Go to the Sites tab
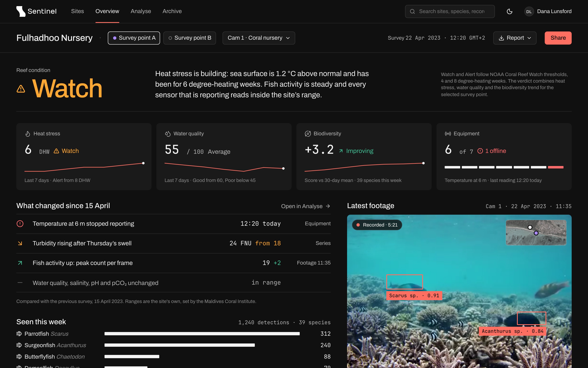Viewport: 588px width, 368px height. (x=78, y=11)
